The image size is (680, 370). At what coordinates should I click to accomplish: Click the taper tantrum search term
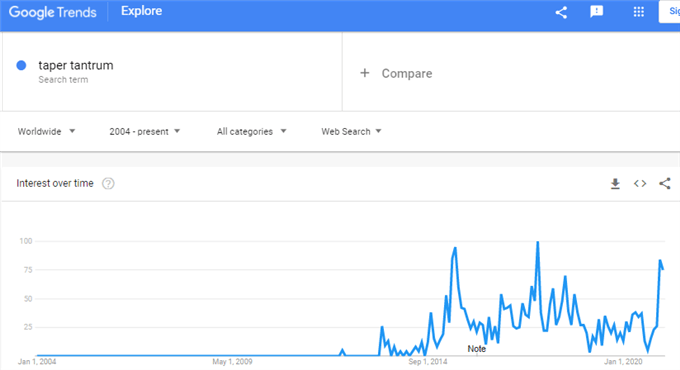point(76,65)
